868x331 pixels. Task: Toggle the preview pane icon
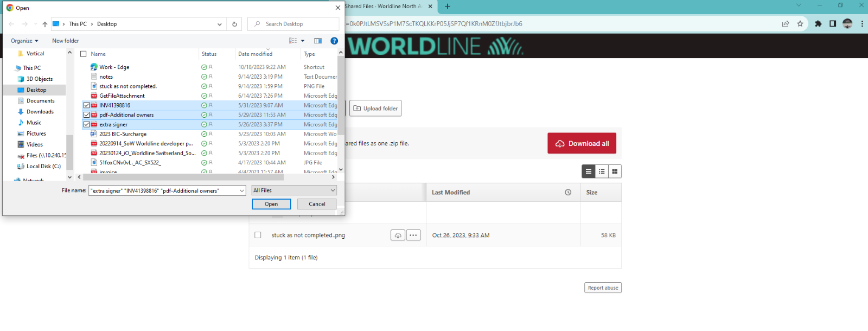point(318,41)
